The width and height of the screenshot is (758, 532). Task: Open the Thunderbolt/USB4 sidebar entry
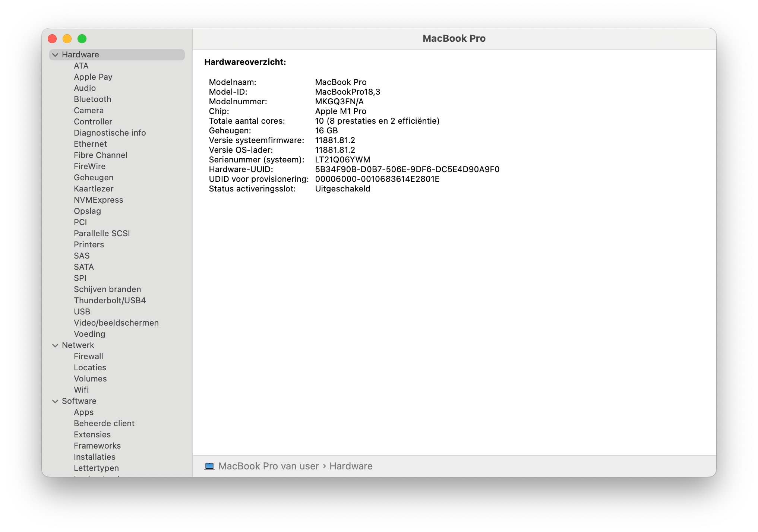(x=110, y=301)
